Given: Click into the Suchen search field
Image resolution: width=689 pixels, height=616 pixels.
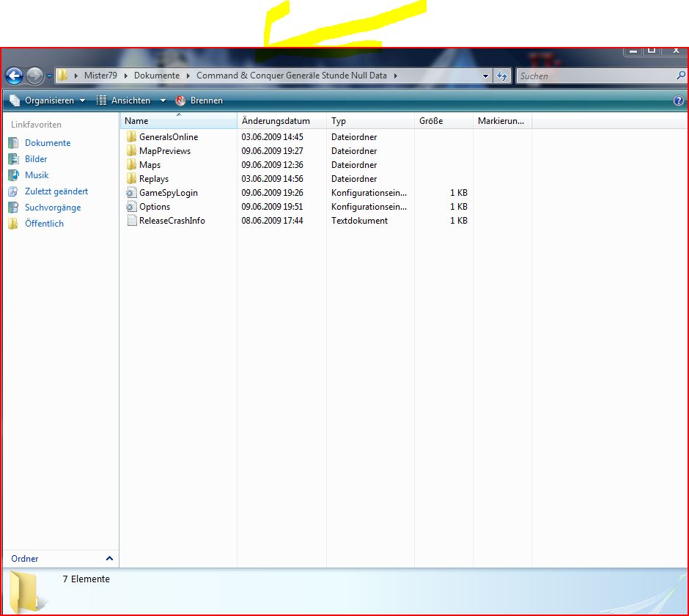Looking at the screenshot, I should click(595, 76).
